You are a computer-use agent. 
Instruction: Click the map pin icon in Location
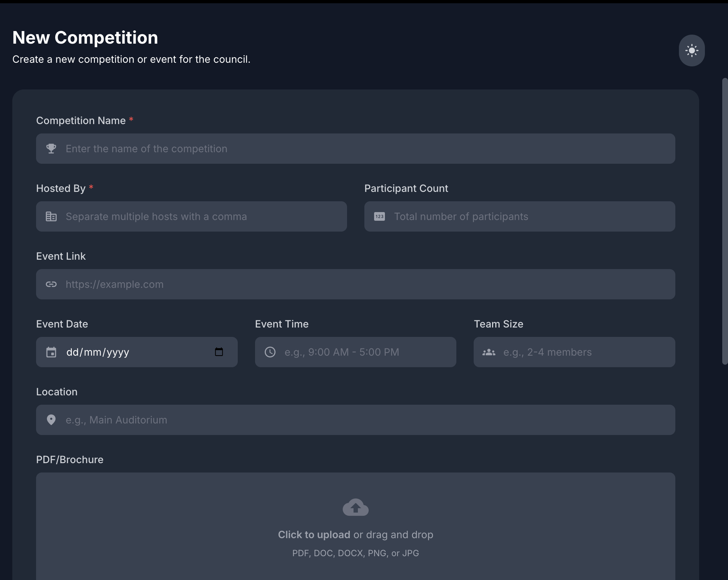(51, 420)
